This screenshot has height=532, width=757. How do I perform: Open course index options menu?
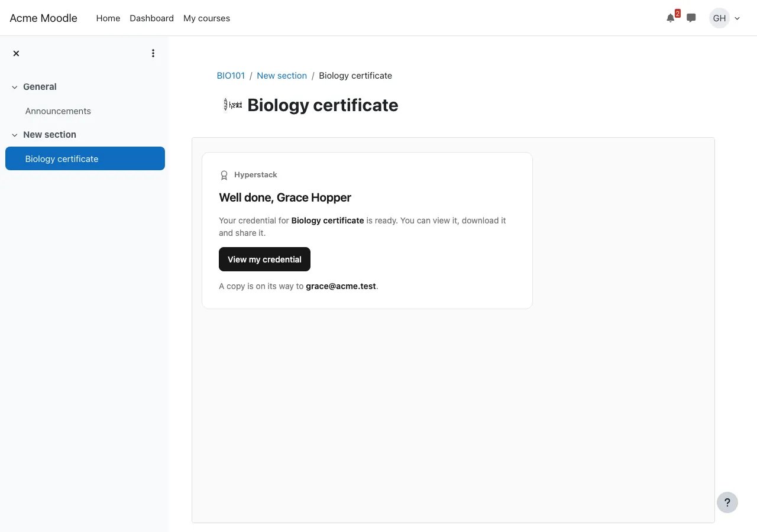coord(153,53)
